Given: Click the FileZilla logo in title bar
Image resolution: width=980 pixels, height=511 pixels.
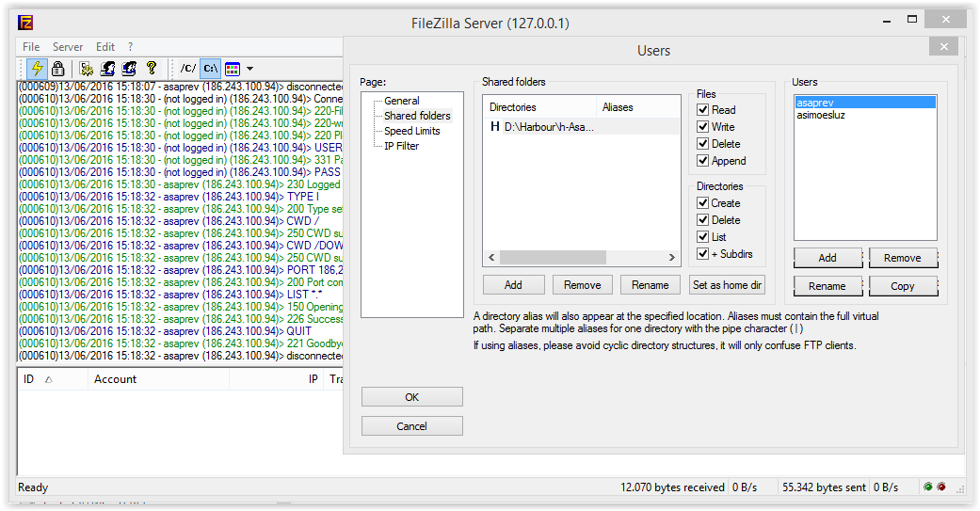Looking at the screenshot, I should 26,23.
